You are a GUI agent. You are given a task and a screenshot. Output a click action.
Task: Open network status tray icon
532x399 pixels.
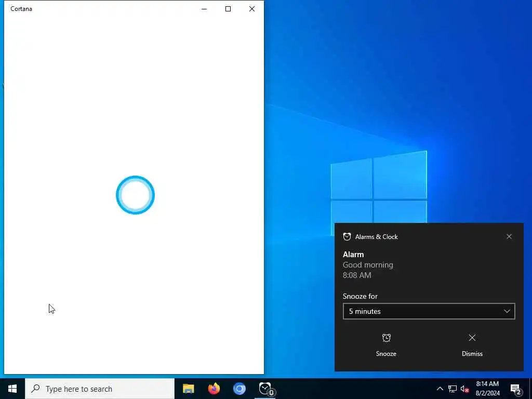(x=453, y=389)
